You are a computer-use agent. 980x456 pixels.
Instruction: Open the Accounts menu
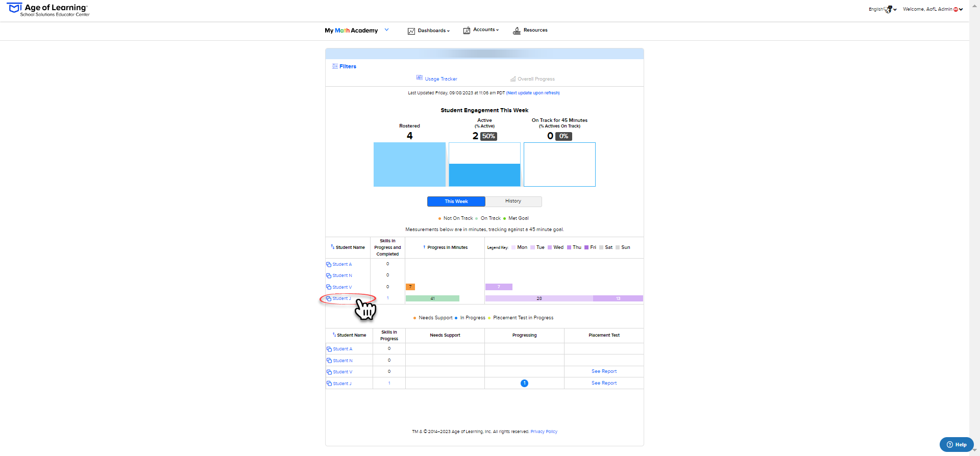coord(481,30)
